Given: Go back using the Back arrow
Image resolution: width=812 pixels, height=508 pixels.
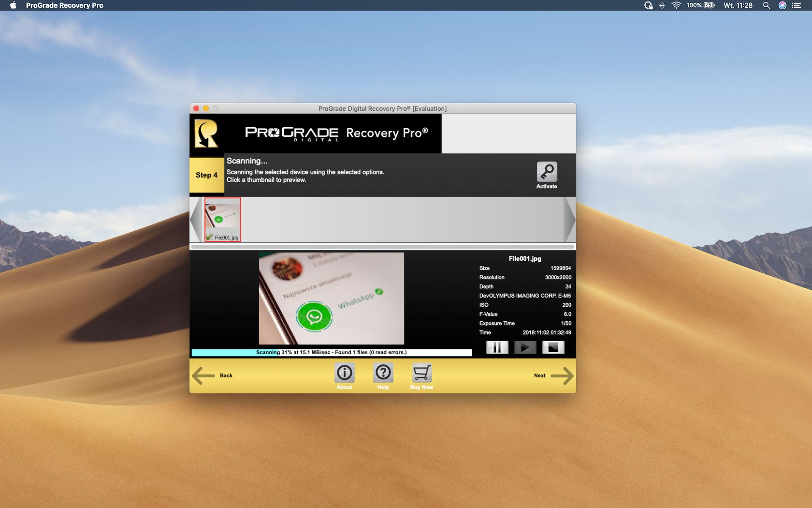Looking at the screenshot, I should pyautogui.click(x=203, y=375).
